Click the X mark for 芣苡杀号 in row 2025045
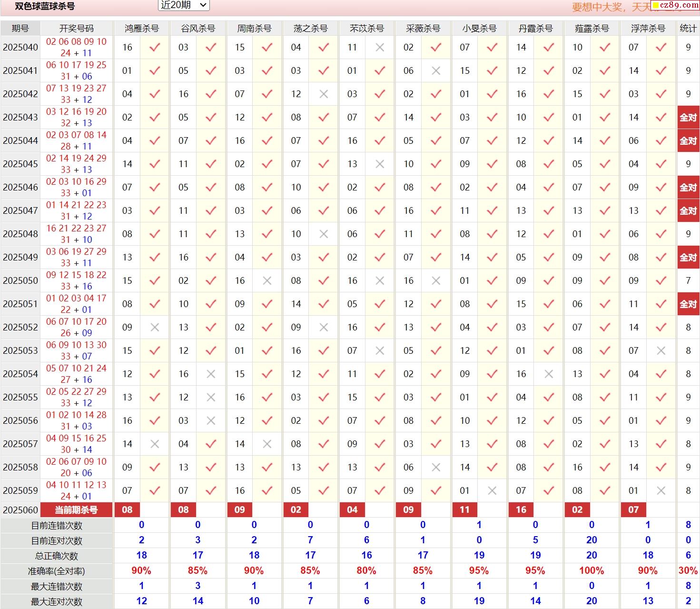This screenshot has height=609, width=700. 380,164
